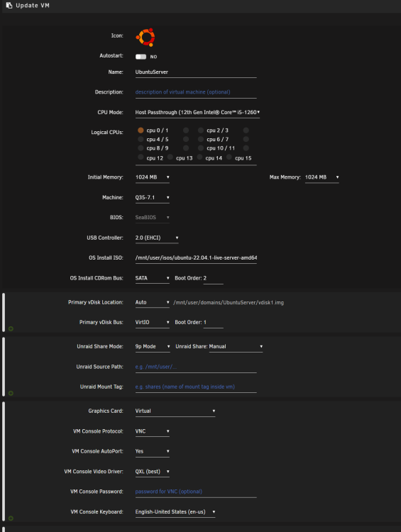Click the 'VM Console Video Driver:' label

coord(94,472)
